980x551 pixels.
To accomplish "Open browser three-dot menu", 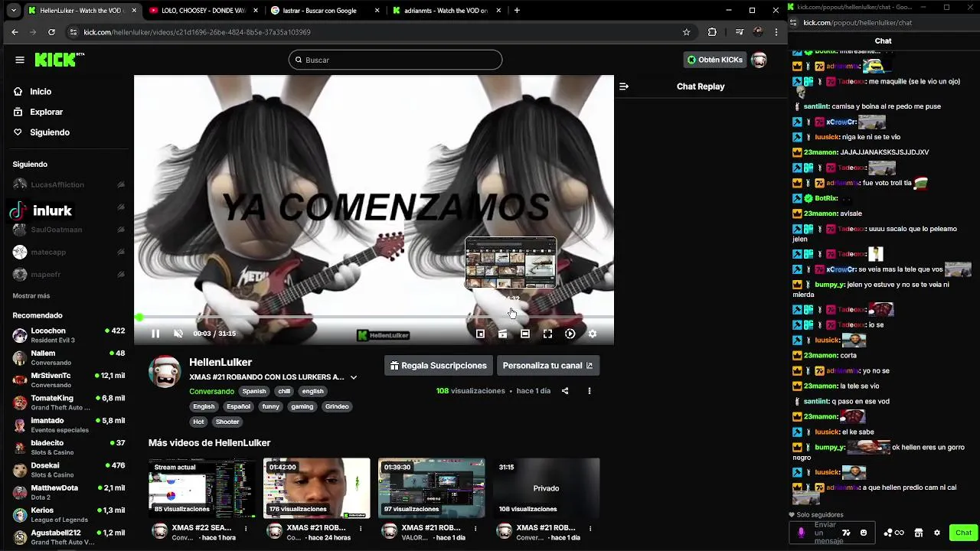I will click(x=776, y=32).
